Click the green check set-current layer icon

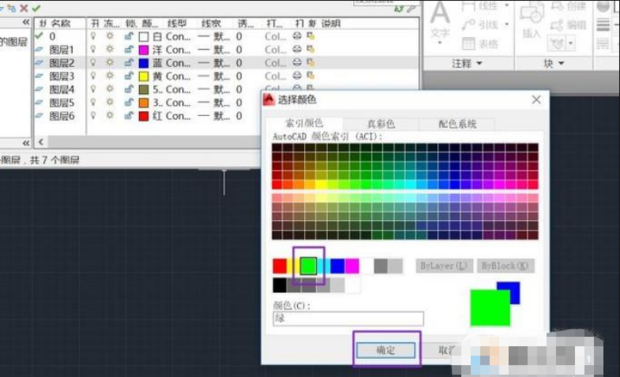click(36, 8)
